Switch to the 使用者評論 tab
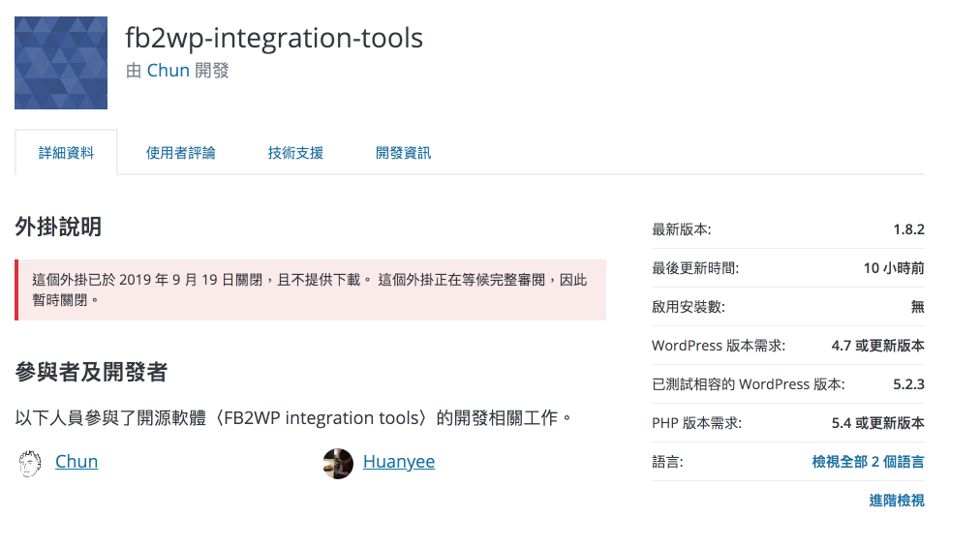 pyautogui.click(x=181, y=152)
